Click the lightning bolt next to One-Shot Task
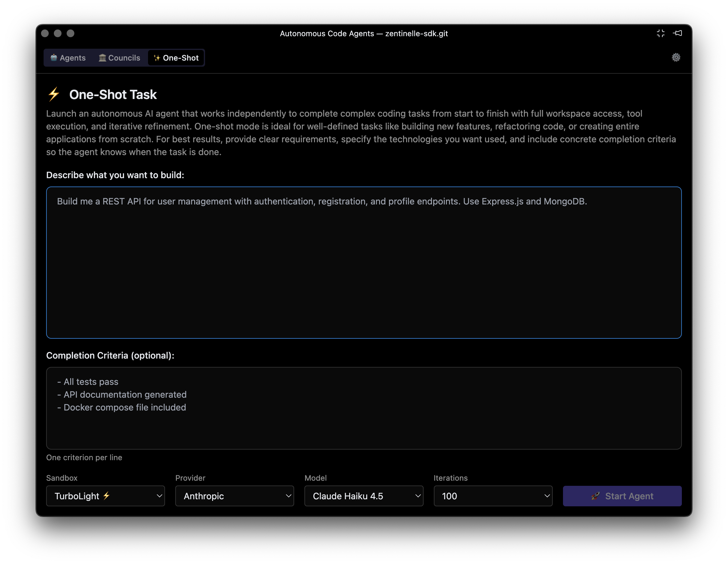 pyautogui.click(x=54, y=94)
